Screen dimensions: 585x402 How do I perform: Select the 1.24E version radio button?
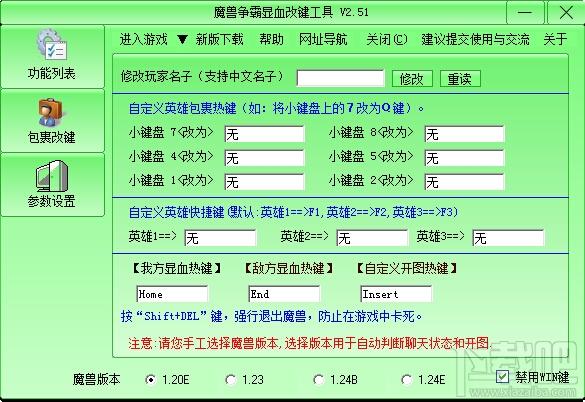[407, 380]
